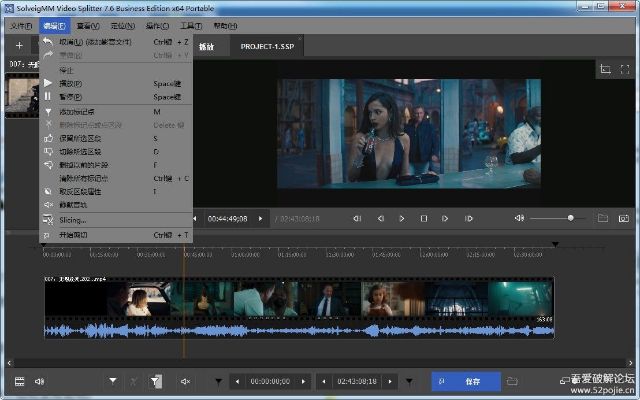Screen dimensions: 640x400
Task: Open the 定位(N) Navigate menu
Action: (122, 26)
